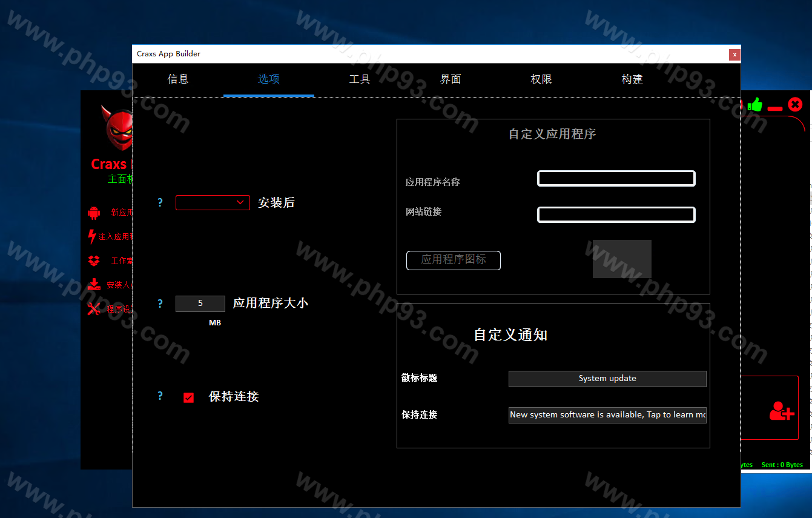Click the red devil mask logo

pyautogui.click(x=119, y=128)
